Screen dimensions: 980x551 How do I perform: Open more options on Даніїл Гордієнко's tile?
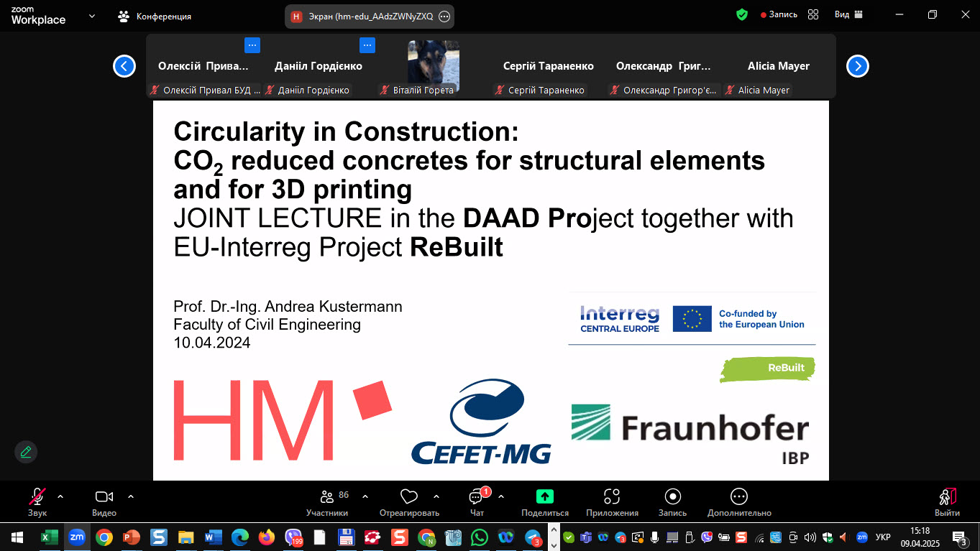click(367, 45)
